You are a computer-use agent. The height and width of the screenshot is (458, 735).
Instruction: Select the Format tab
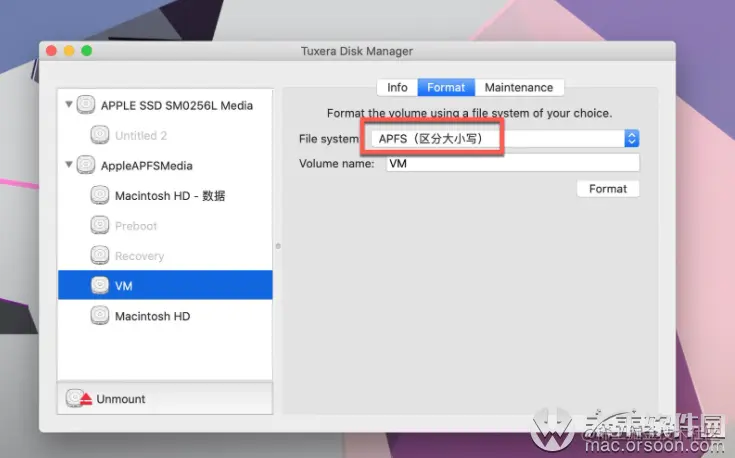pyautogui.click(x=446, y=88)
